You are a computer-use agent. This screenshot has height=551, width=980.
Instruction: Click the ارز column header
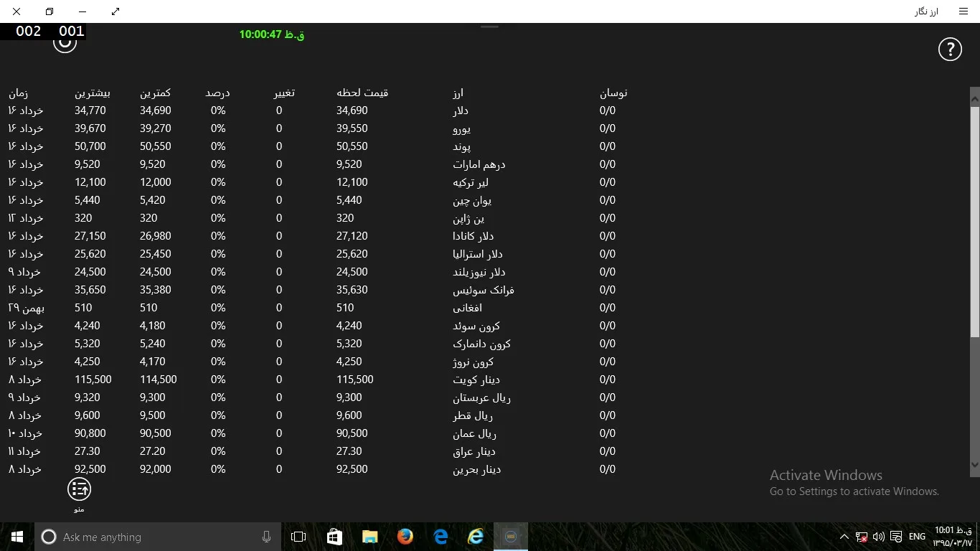[x=458, y=93]
